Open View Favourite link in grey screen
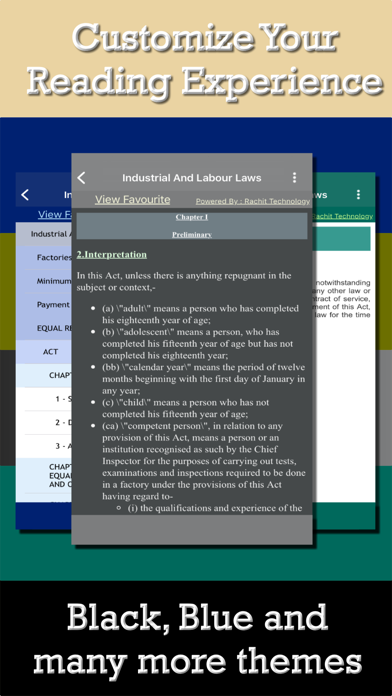 click(x=132, y=200)
